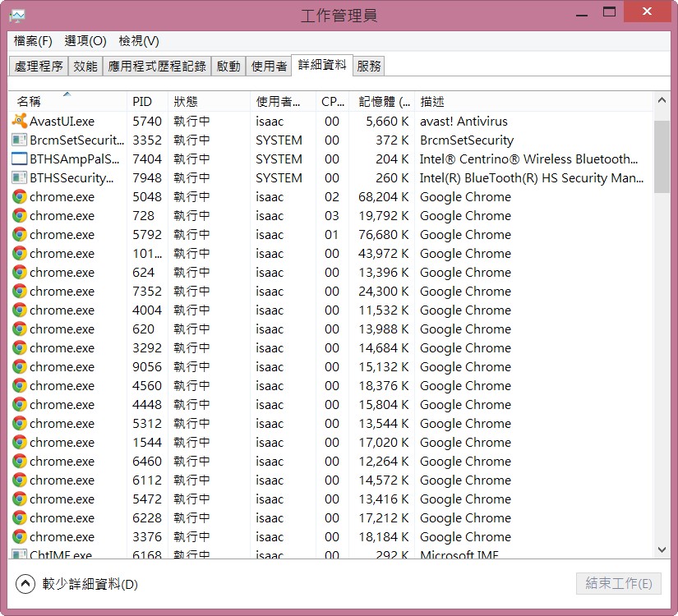The height and width of the screenshot is (616, 678).
Task: Click the 76,680 K memory value
Action: coord(383,235)
